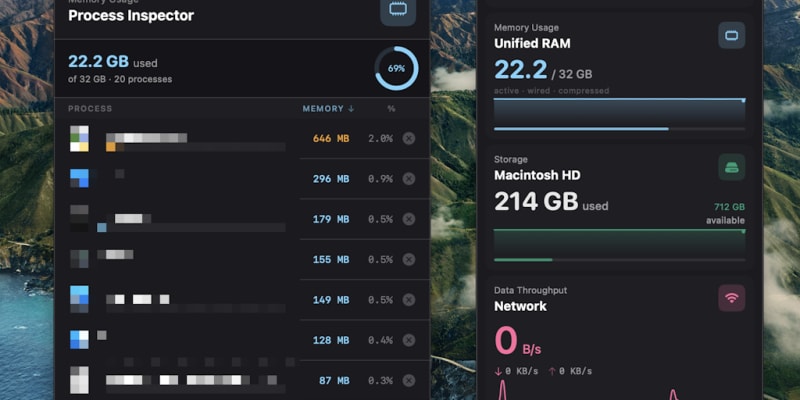Open the Network wifi icon
Viewport: 800px width, 400px height.
(732, 298)
